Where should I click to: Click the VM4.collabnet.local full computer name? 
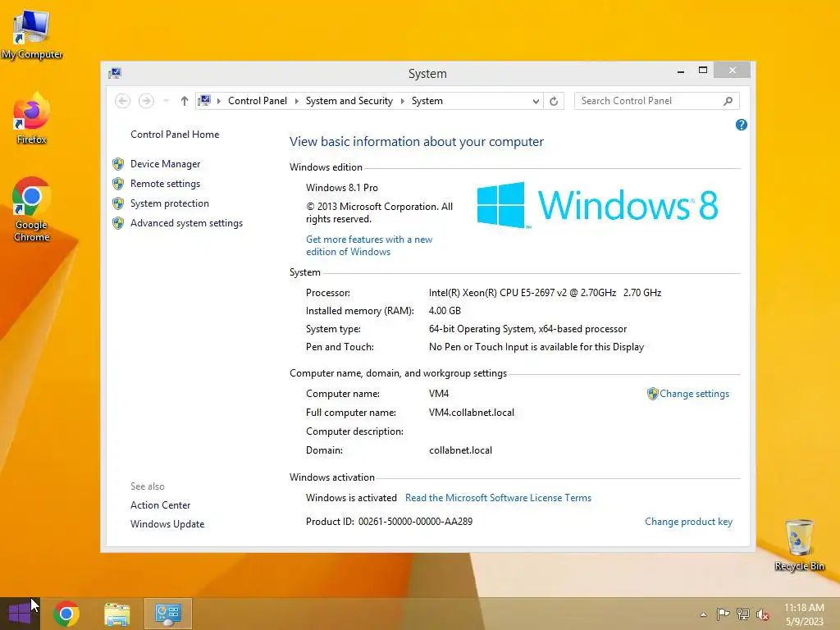click(472, 413)
